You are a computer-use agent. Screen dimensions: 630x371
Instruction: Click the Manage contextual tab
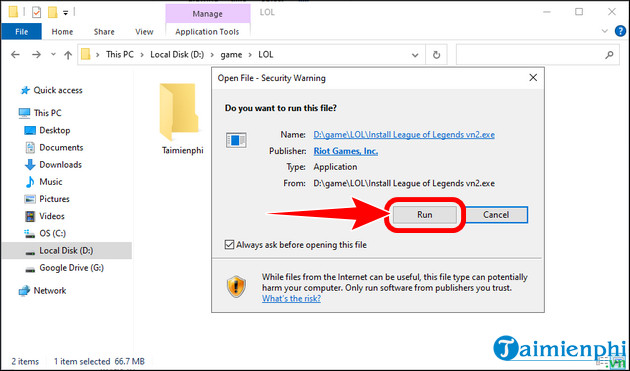click(x=207, y=14)
